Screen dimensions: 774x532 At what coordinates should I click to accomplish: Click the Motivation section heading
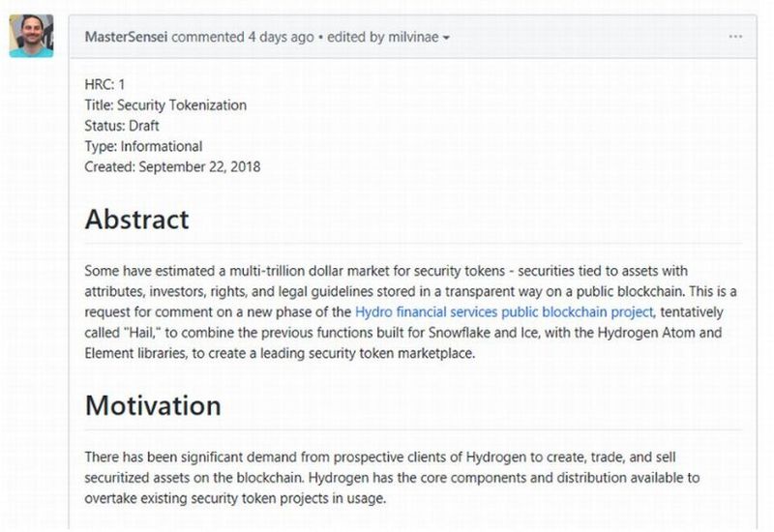click(x=153, y=404)
